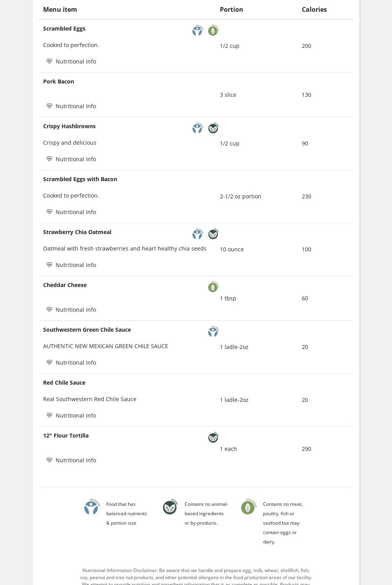Select the Strawberry Chia Oatmeal item name
The height and width of the screenshot is (585, 392).
coord(77,232)
